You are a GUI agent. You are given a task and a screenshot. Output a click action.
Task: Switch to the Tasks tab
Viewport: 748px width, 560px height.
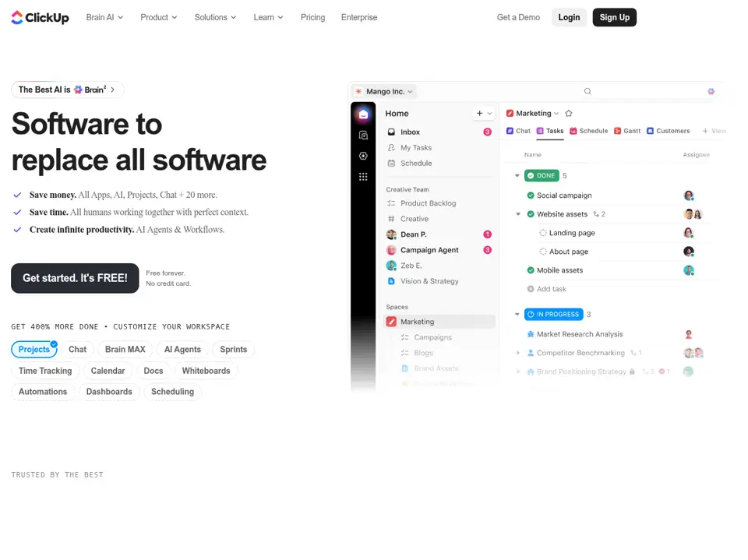[550, 131]
